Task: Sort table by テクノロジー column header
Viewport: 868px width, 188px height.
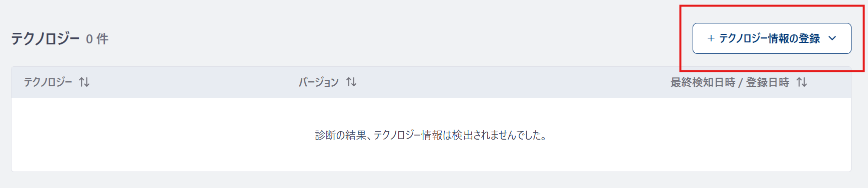Action: pos(48,82)
